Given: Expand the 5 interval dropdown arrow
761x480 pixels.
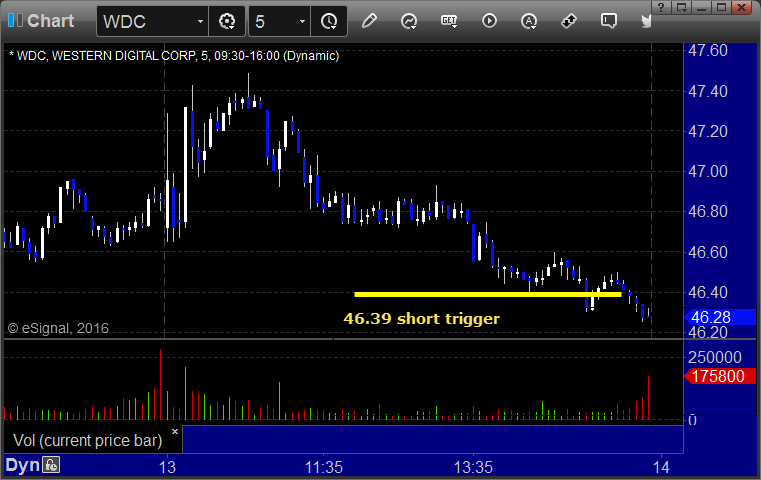Looking at the screenshot, I should click(x=302, y=21).
